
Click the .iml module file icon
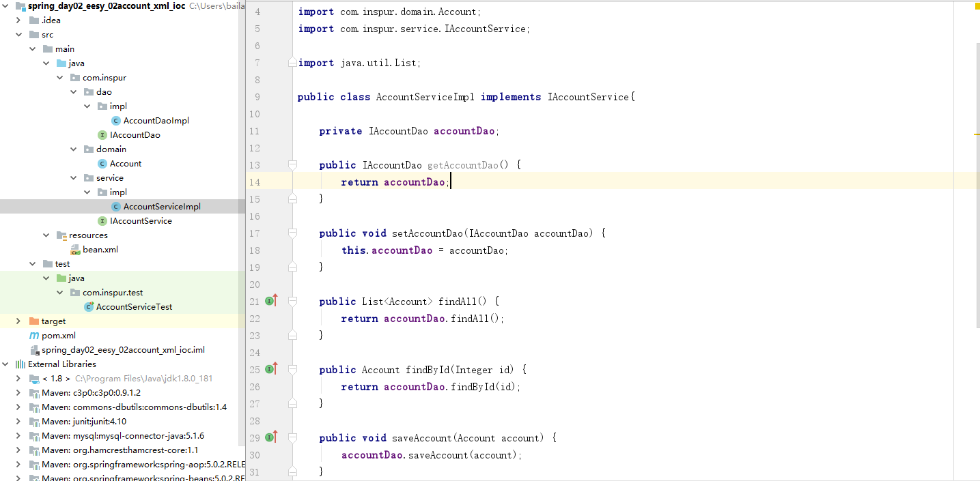34,350
